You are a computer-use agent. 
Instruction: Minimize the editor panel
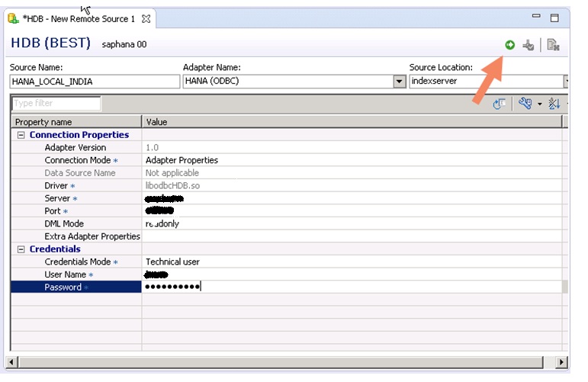coord(536,16)
